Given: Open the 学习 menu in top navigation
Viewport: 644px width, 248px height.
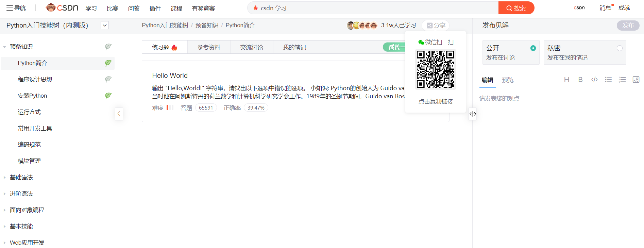Looking at the screenshot, I should 91,8.
